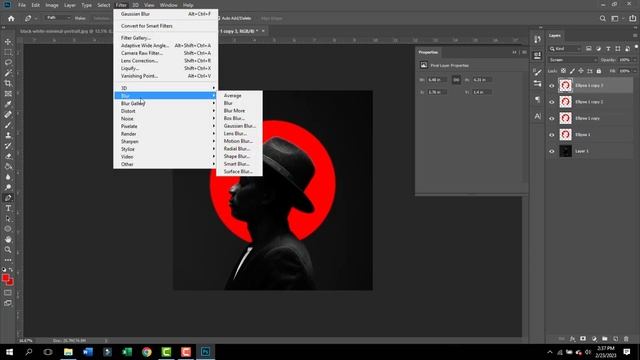Select the Clone Stamp tool

click(8, 136)
